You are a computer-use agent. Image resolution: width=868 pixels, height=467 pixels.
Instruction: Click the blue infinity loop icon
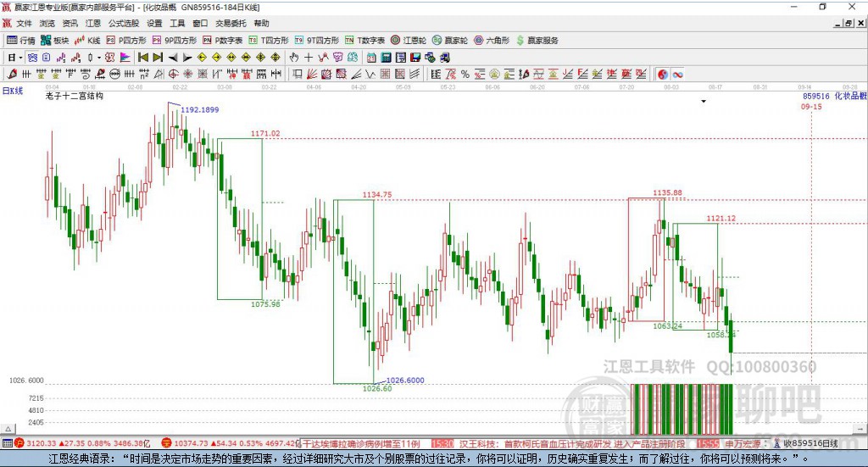pyautogui.click(x=677, y=74)
